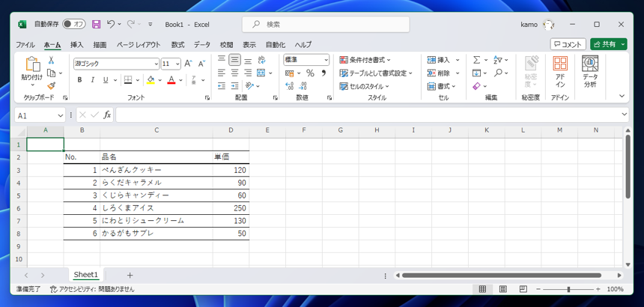Click the zoom slider handle
Viewport: 644px width, 307px height.
(568, 289)
